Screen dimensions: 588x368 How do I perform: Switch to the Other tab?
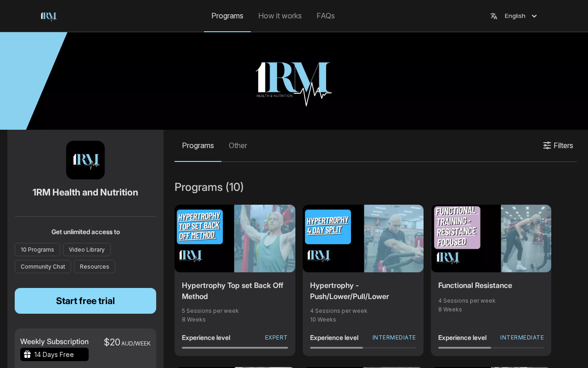click(x=238, y=145)
